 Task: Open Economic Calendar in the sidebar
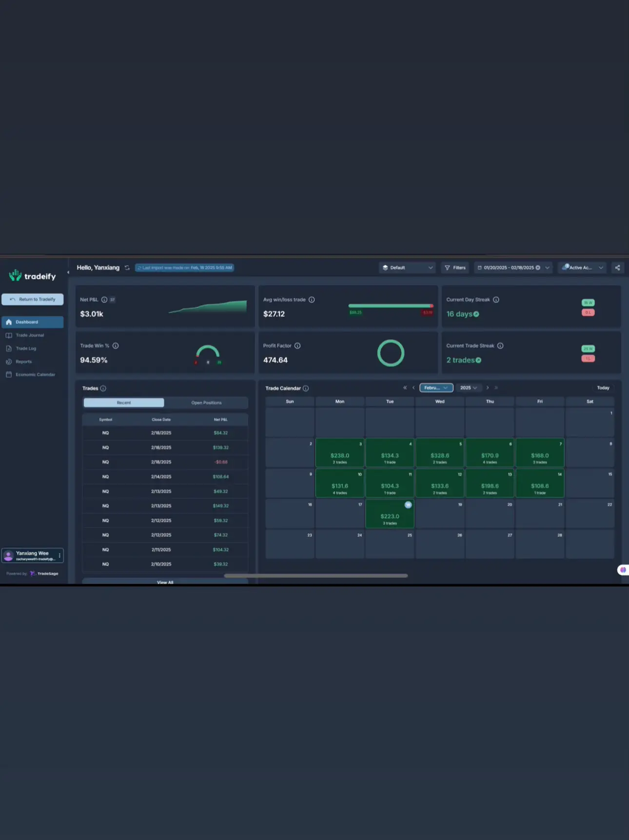tap(35, 375)
